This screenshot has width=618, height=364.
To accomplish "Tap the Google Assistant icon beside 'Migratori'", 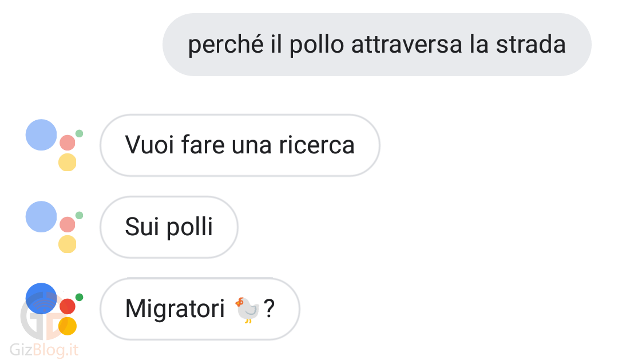I will pyautogui.click(x=54, y=309).
